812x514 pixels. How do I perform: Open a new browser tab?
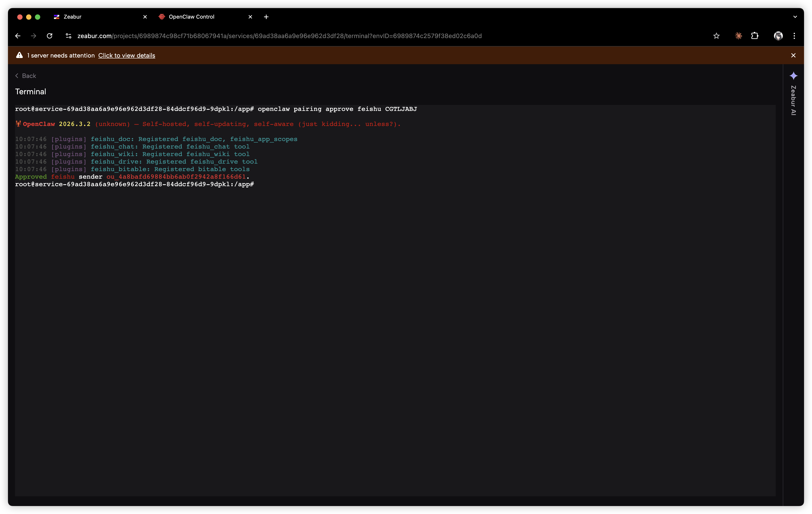coord(266,17)
